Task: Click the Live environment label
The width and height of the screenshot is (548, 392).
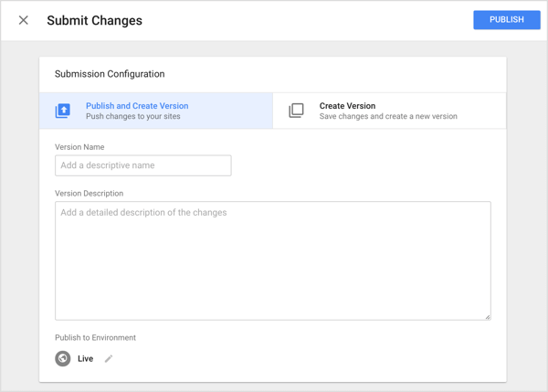Action: tap(85, 359)
